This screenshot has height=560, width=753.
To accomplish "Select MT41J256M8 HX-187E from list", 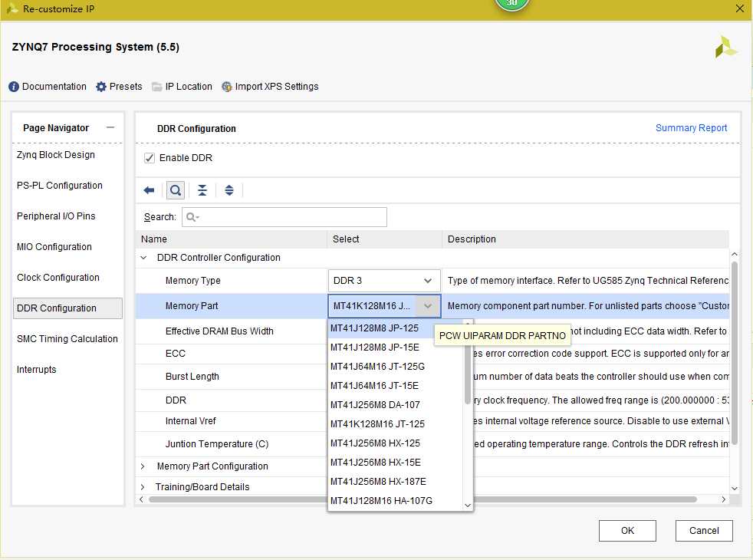I will [395, 483].
